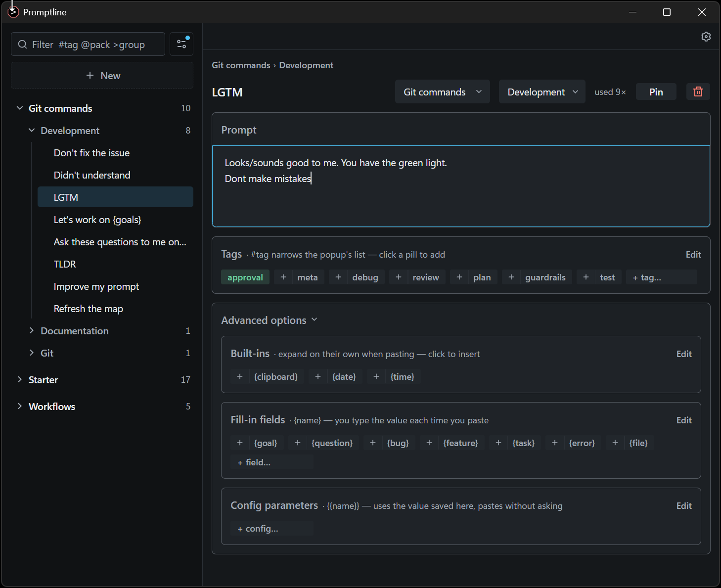
Task: Edit the Config parameters section
Action: [x=684, y=505]
